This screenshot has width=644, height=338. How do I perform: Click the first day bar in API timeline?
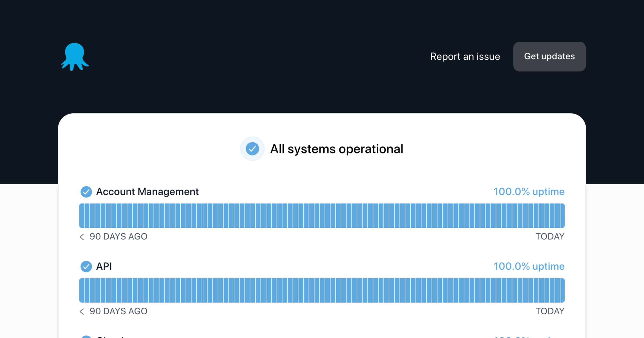(x=82, y=290)
